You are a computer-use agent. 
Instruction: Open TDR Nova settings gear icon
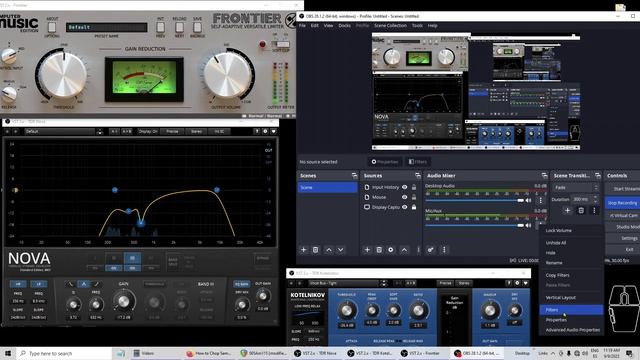point(265,131)
